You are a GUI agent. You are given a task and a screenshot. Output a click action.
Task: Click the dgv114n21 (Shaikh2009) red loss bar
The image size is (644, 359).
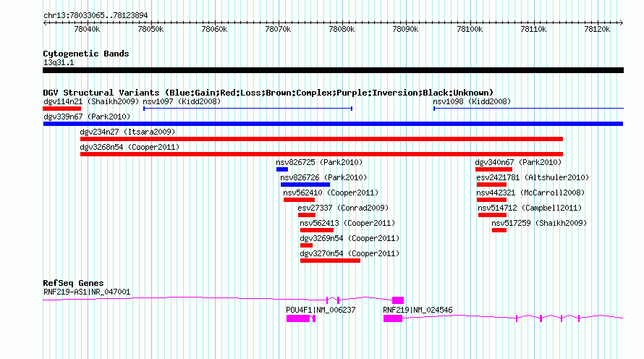click(x=62, y=109)
